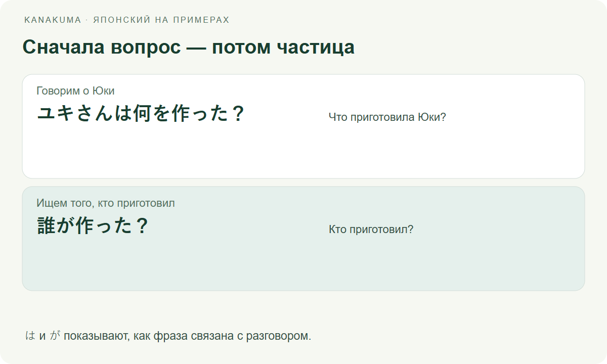607x364 pixels.
Task: Click the が character in the footer note
Action: pos(55,336)
